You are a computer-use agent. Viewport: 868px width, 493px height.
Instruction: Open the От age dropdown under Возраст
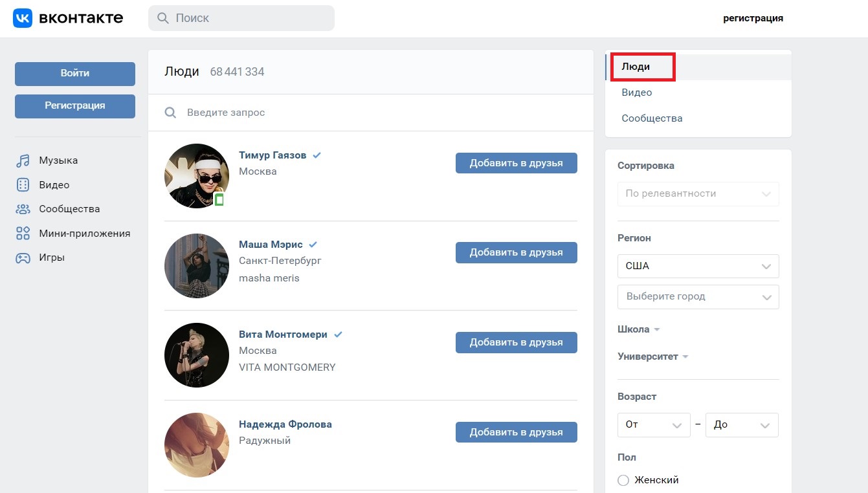click(653, 425)
